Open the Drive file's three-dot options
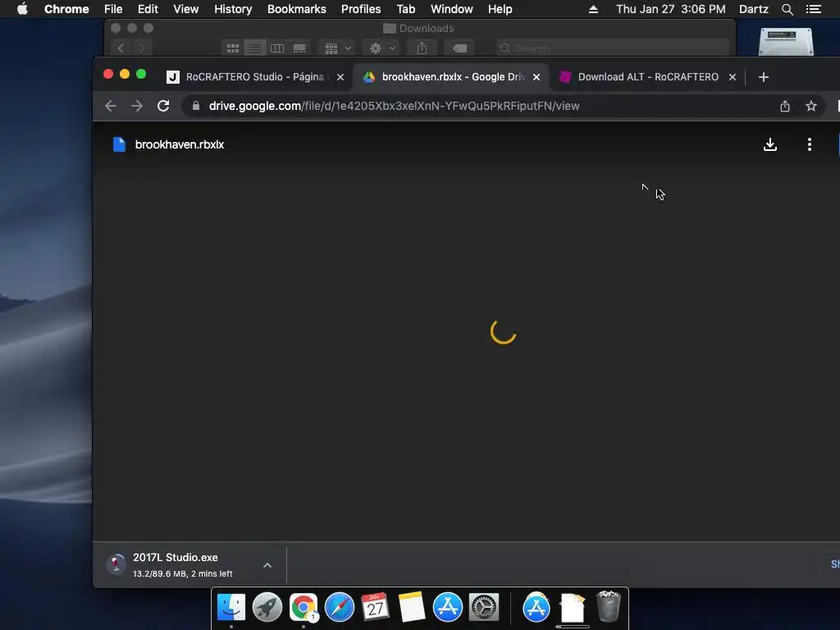Image resolution: width=840 pixels, height=630 pixels. point(810,144)
